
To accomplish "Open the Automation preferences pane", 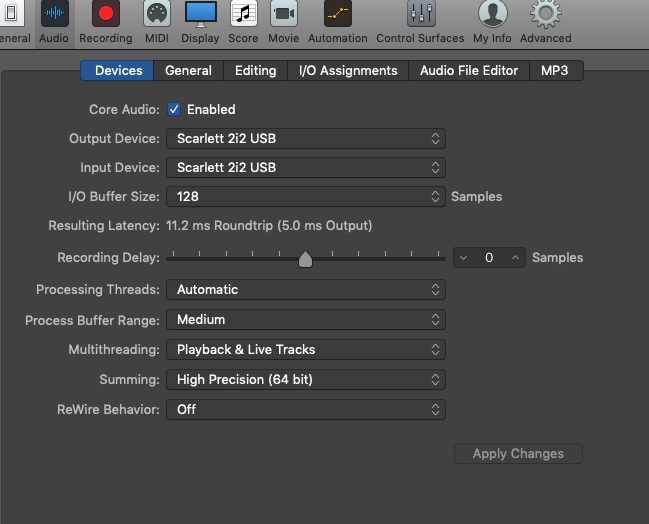I will (337, 22).
